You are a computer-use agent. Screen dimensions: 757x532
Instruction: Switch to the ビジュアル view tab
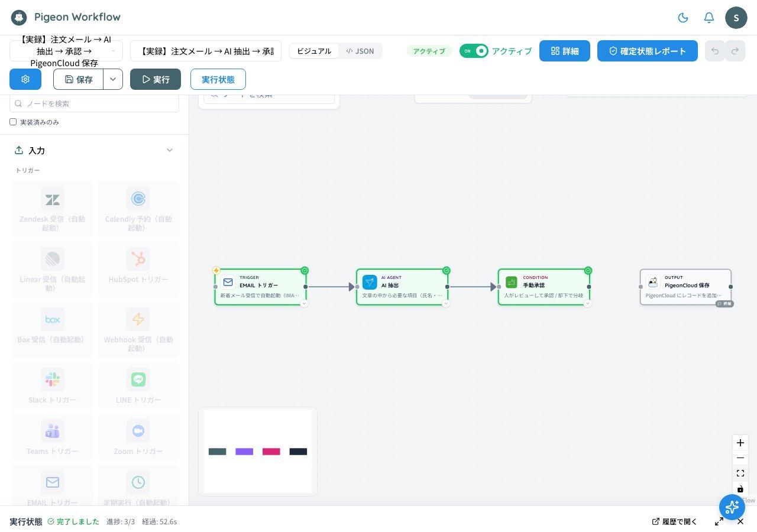pos(314,51)
